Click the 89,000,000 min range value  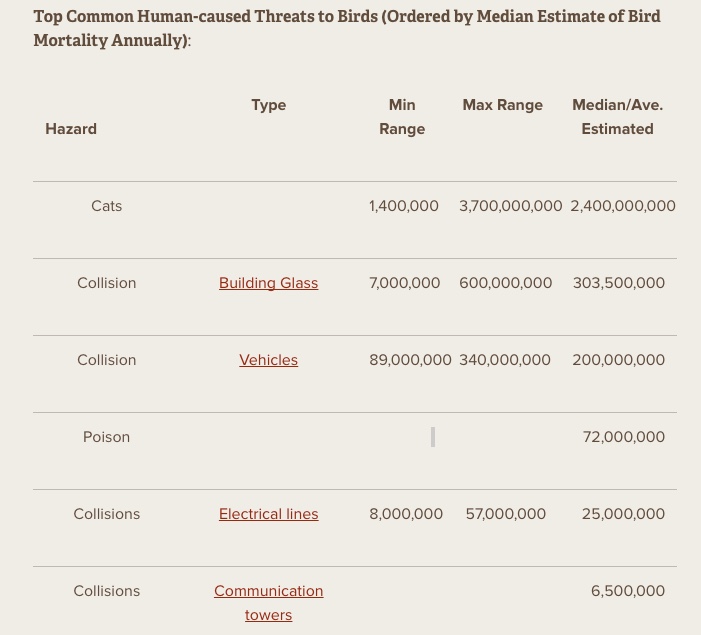410,360
